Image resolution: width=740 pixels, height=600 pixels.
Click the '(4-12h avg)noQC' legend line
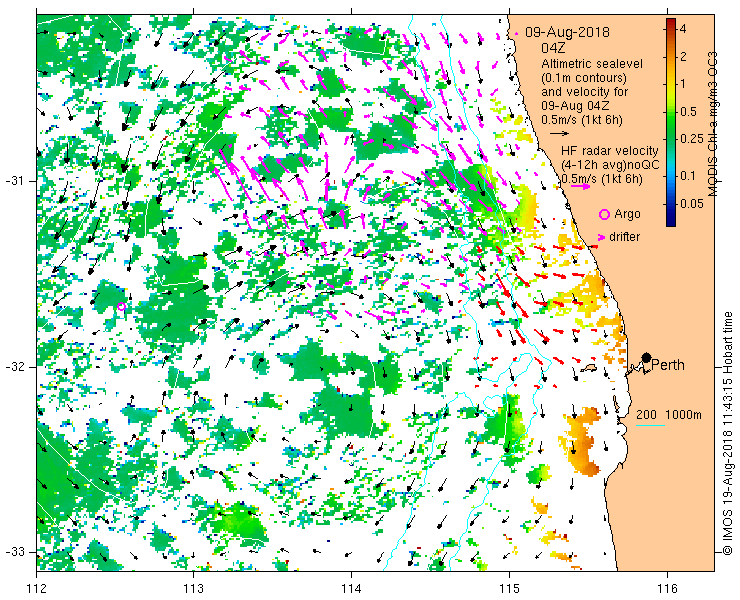[610, 165]
